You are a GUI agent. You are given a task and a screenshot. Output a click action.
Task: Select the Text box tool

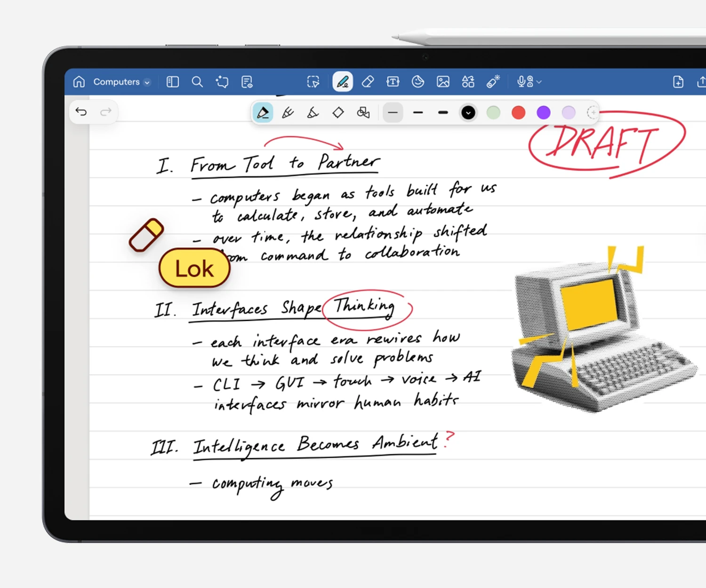pos(393,82)
